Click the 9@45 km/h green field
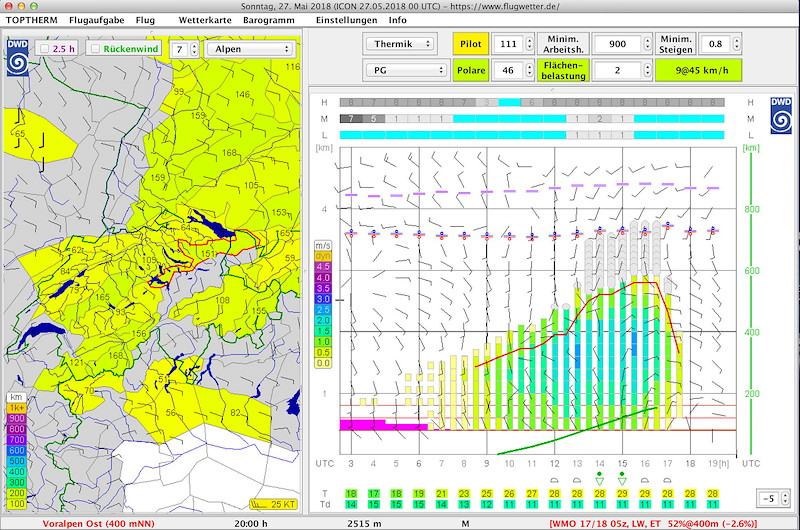The image size is (800, 530). [698, 70]
